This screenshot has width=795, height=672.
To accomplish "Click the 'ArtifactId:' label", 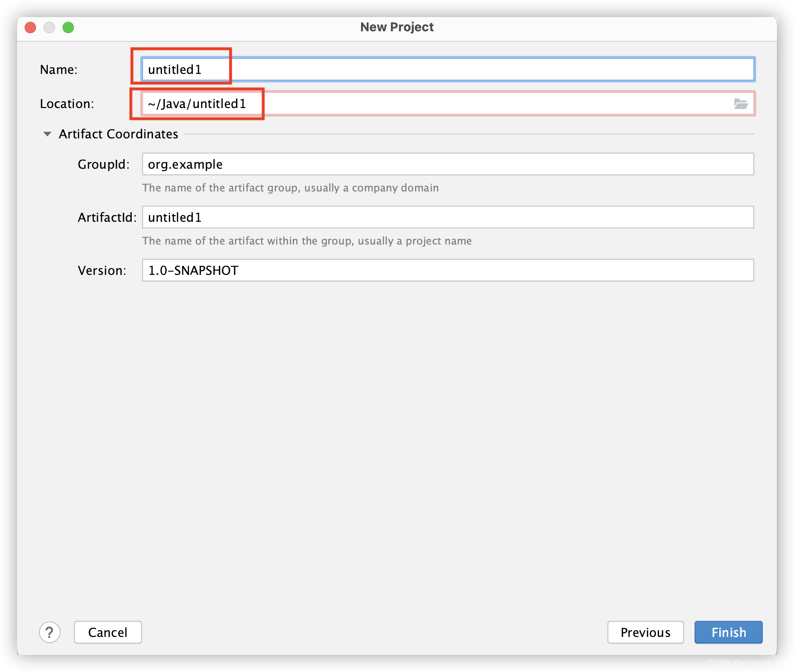I will point(107,218).
